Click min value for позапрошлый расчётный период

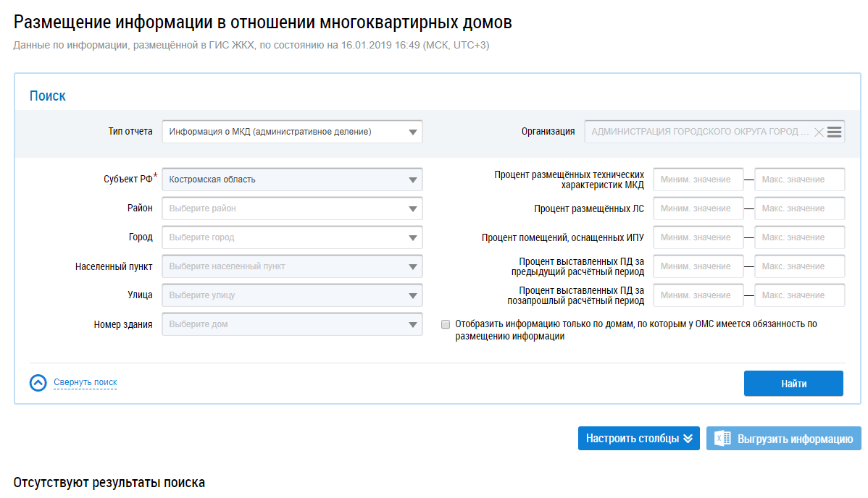click(x=698, y=295)
